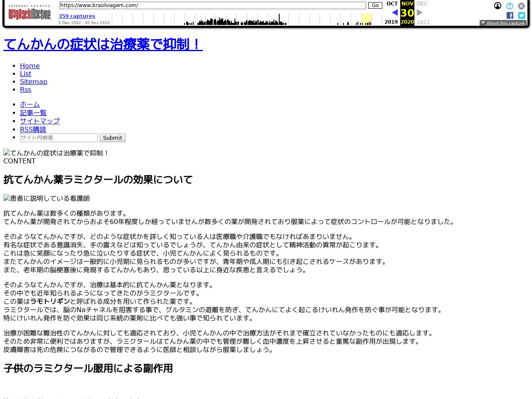
Task: Open the Sitemap navigation link
Action: click(34, 81)
